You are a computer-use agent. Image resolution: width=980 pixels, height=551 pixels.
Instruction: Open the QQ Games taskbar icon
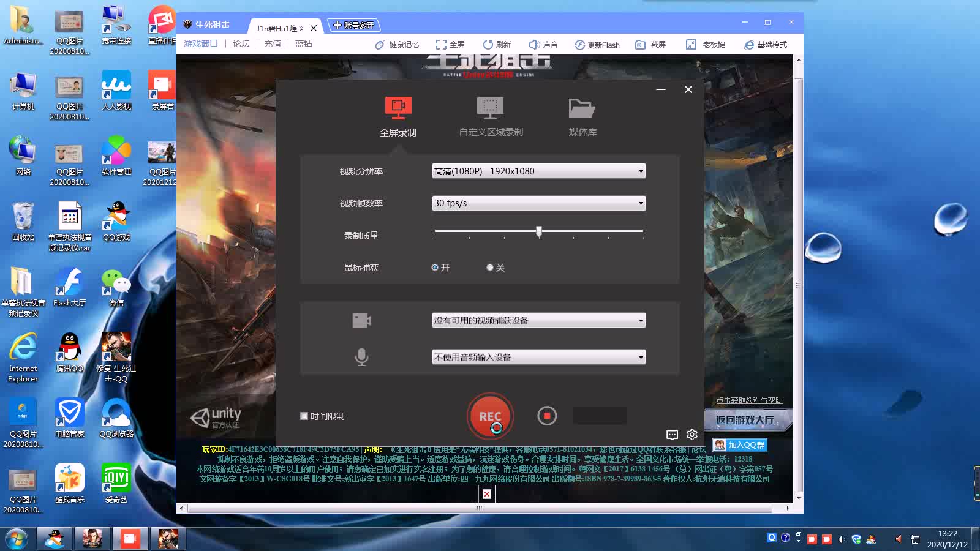point(55,539)
